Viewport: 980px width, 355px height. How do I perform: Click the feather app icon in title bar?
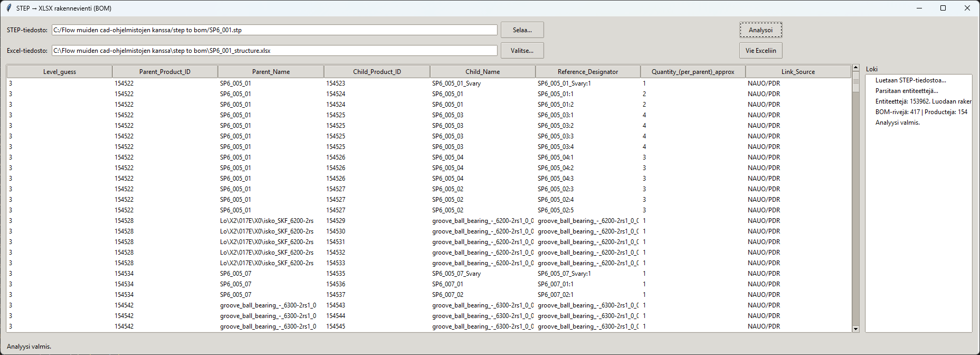(8, 8)
